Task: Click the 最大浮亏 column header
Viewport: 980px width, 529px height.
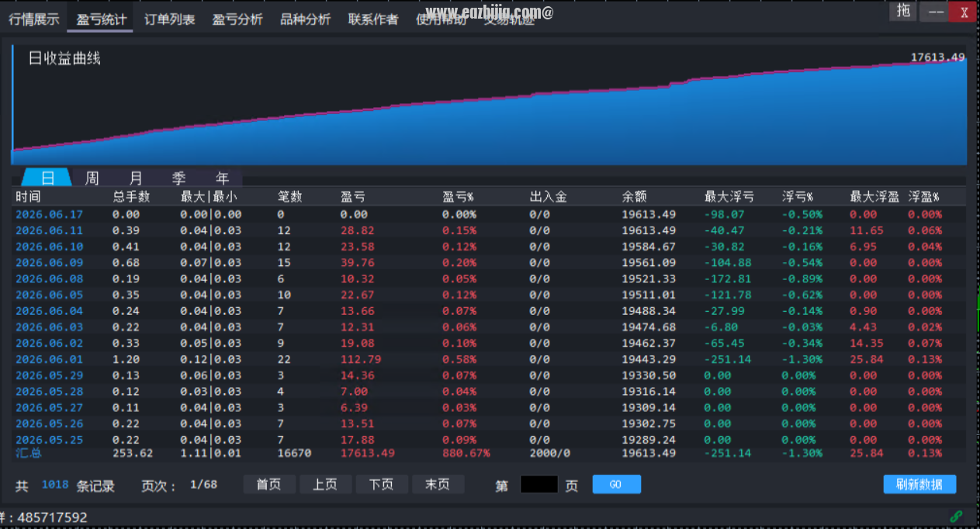Action: (729, 197)
